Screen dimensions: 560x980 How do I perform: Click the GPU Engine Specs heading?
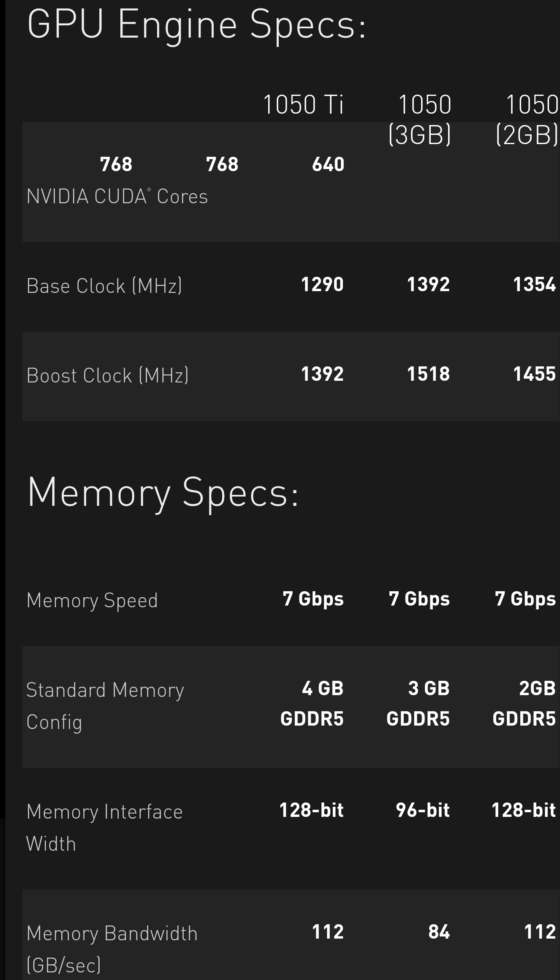[x=197, y=26]
